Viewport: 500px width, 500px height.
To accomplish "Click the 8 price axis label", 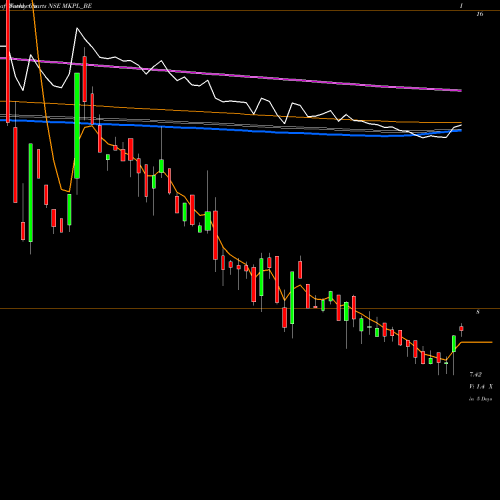I will (478, 312).
